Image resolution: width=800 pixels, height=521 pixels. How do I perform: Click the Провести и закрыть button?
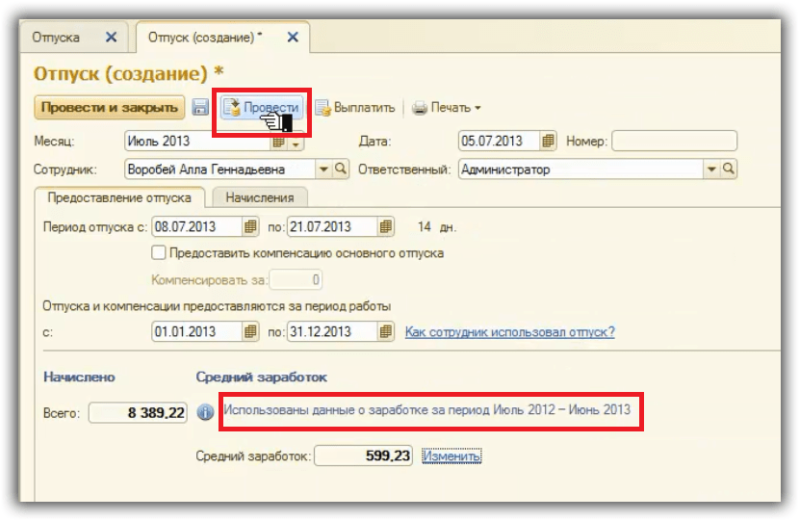pos(109,108)
